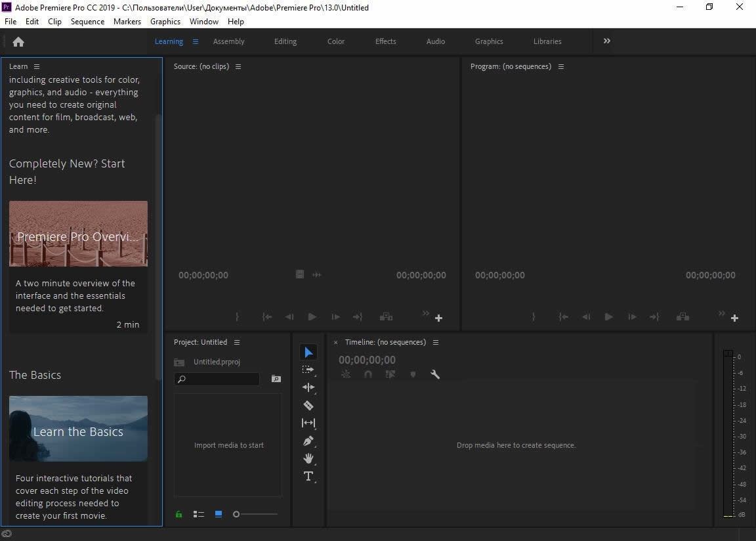
Task: Open Program monitor panel menu
Action: 560,66
